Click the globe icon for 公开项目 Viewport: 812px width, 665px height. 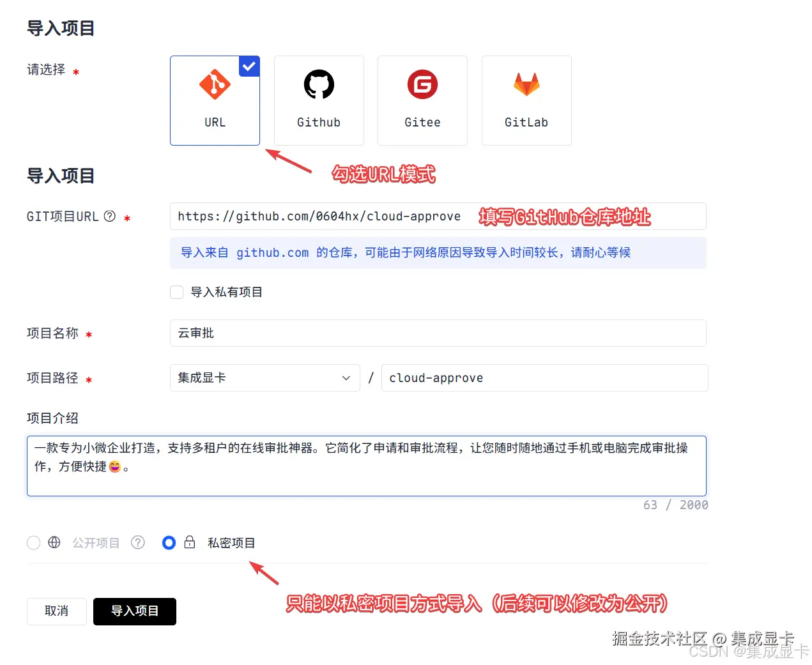[54, 542]
